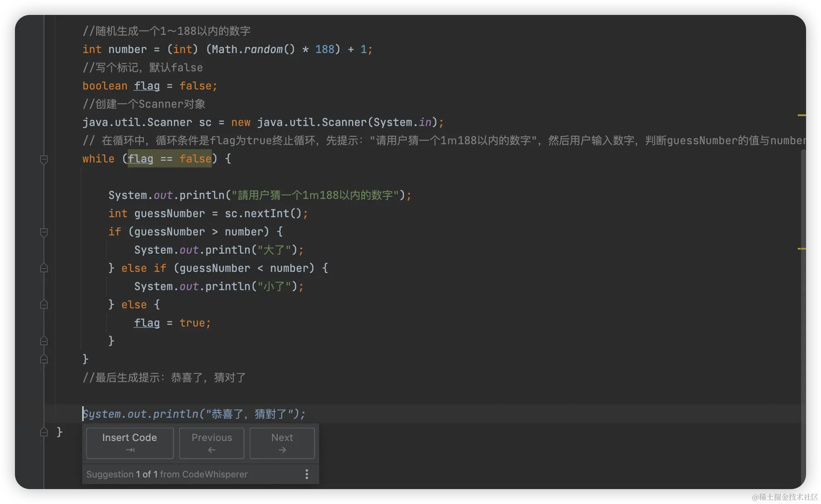
Task: Click the highlighted flag == false condition
Action: [169, 159]
